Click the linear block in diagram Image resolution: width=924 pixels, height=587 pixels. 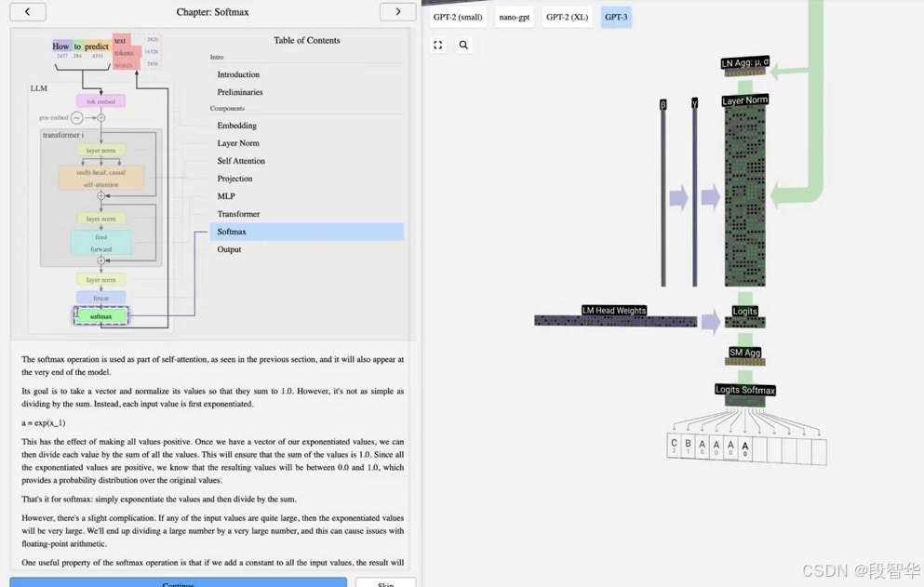pos(100,298)
